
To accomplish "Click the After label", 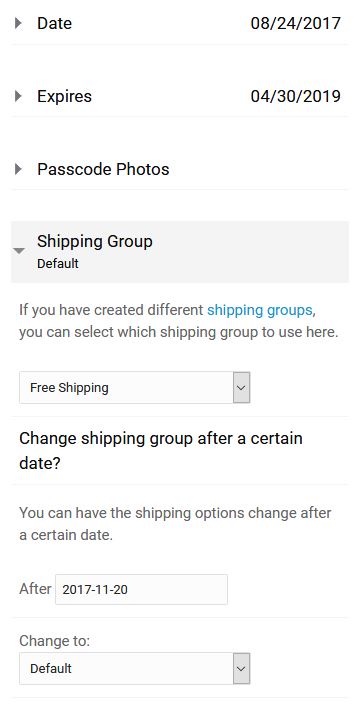I will (x=35, y=589).
